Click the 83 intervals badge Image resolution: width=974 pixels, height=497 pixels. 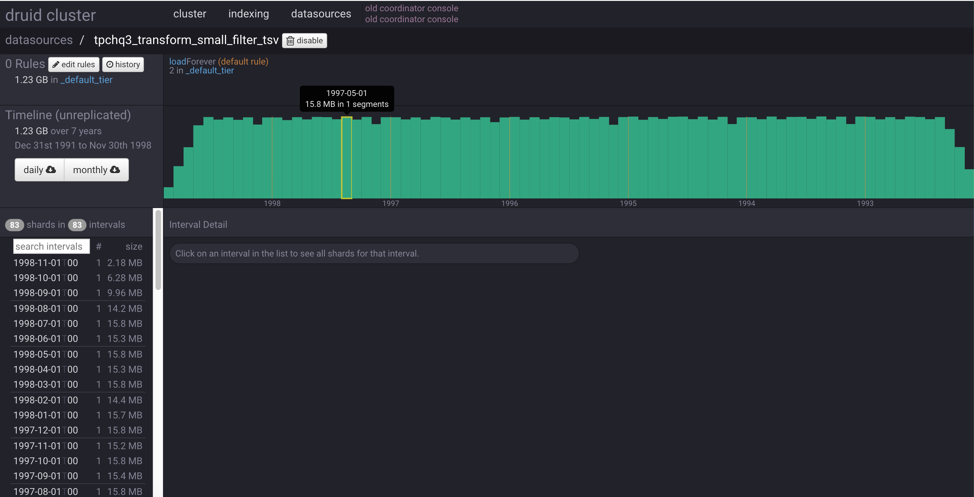(77, 225)
